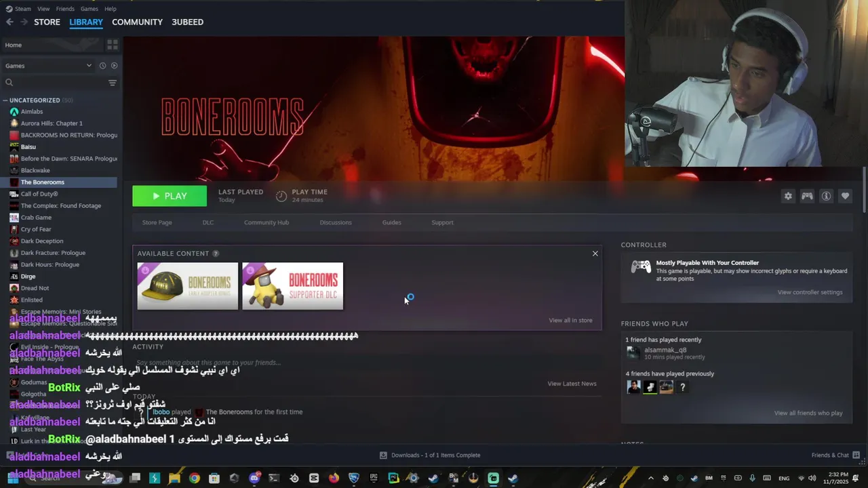This screenshot has width=868, height=488.
Task: Open game settings gear for Bonerooms
Action: (788, 196)
